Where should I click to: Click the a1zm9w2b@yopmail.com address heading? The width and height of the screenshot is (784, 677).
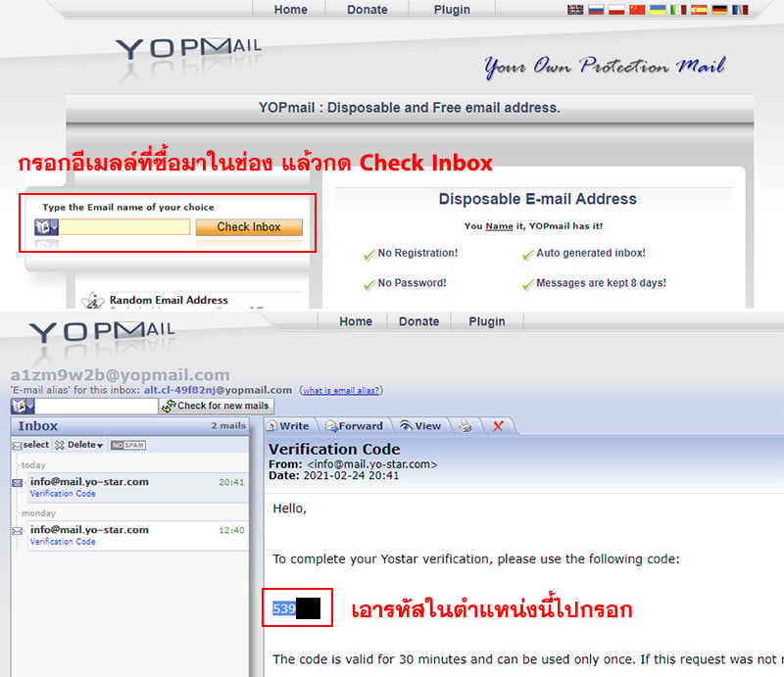[120, 375]
